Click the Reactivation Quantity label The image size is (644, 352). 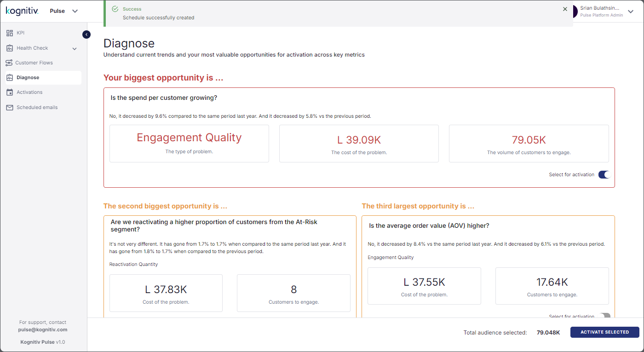point(133,264)
